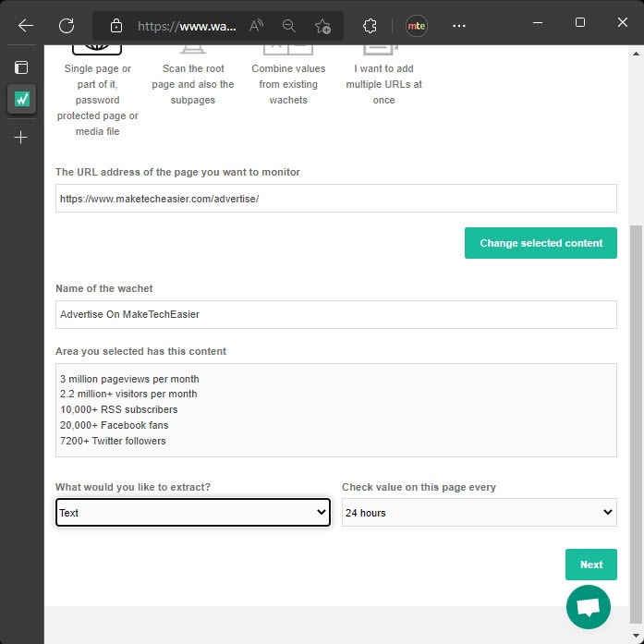
Task: Go back with the browser back arrow
Action: click(26, 26)
